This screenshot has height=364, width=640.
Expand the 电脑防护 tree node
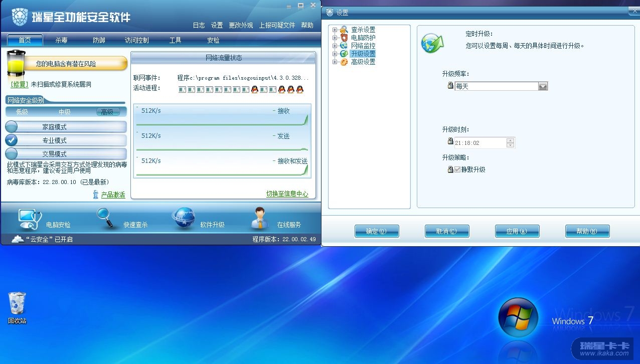coord(335,38)
